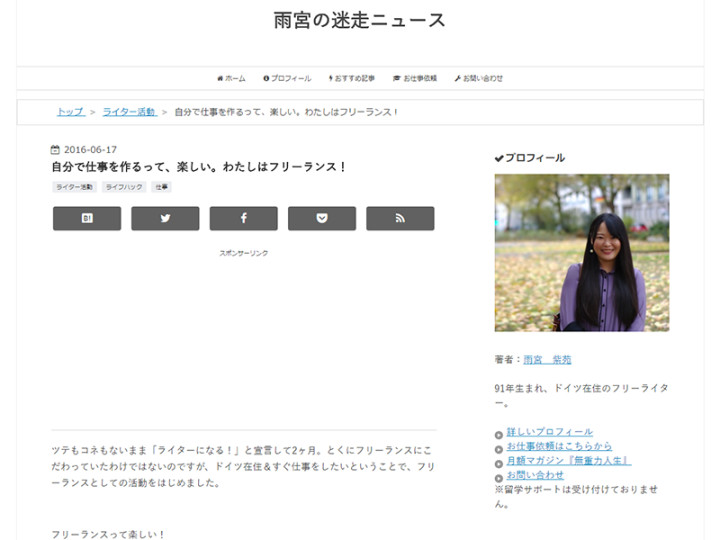Subscribe via the RSS feed button

[400, 219]
